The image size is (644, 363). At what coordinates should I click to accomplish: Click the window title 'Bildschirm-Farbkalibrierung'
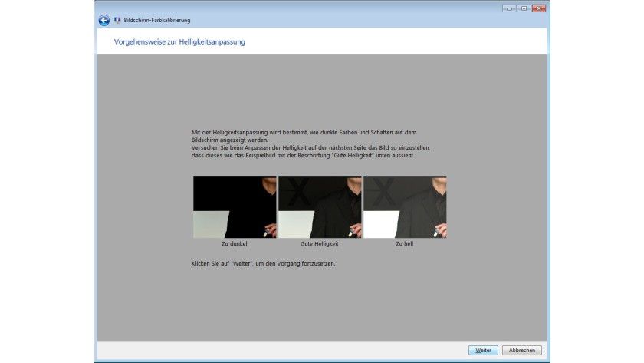(x=157, y=20)
